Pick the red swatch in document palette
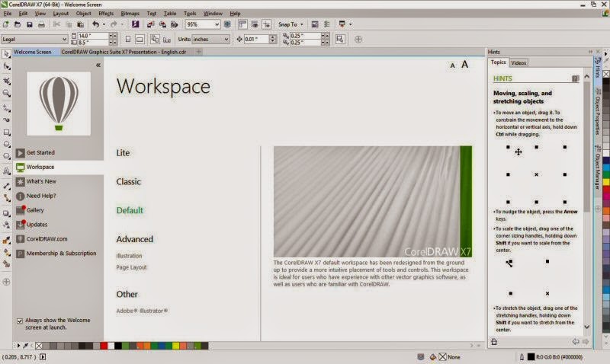Screen dimensions: 610x364 click(x=104, y=346)
